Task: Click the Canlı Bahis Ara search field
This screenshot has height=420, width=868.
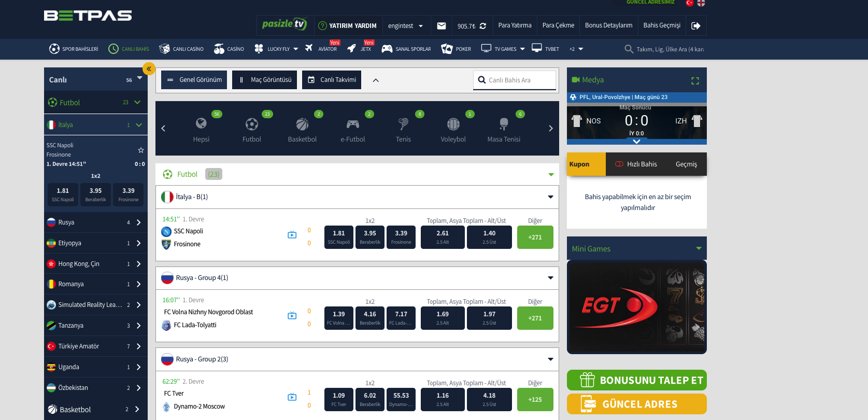Action: [x=515, y=80]
